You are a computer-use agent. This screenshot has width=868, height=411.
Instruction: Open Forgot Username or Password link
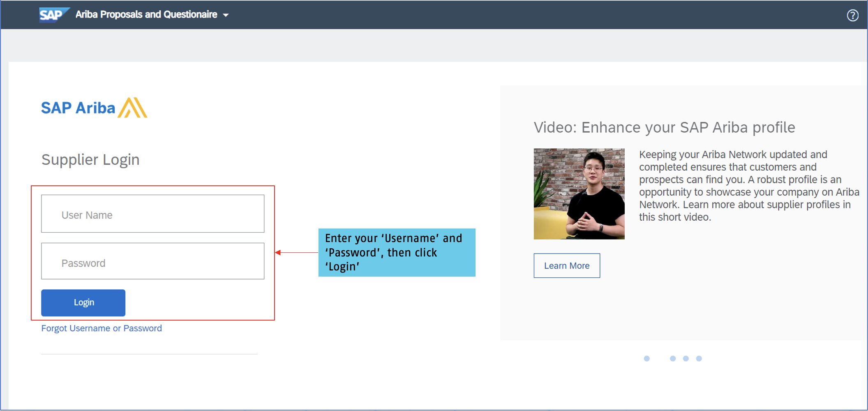coord(102,328)
